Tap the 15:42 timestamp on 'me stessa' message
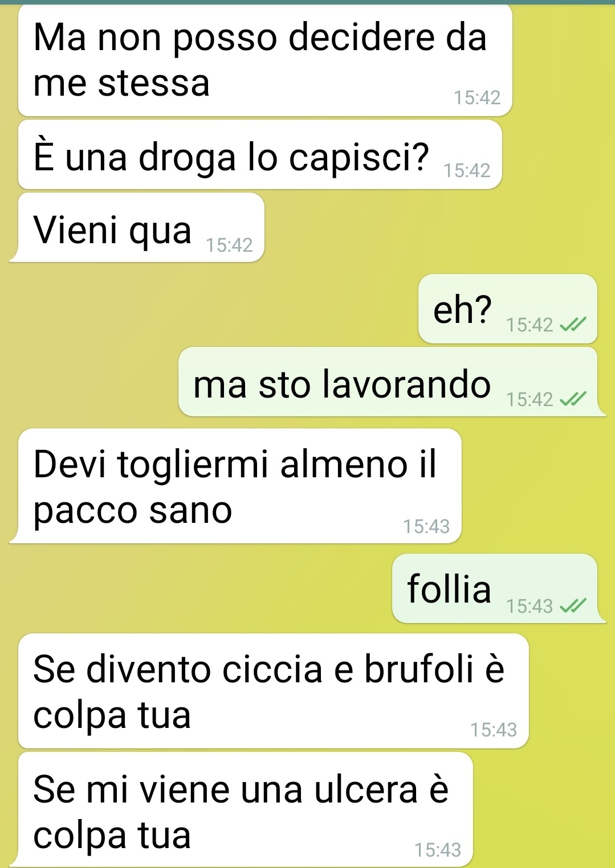Screen dimensions: 615x868 coord(477,98)
